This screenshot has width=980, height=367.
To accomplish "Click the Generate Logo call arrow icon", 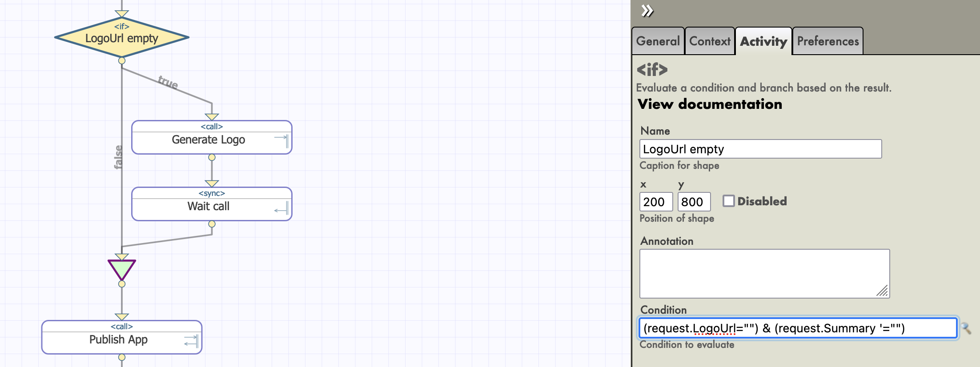I will point(281,140).
